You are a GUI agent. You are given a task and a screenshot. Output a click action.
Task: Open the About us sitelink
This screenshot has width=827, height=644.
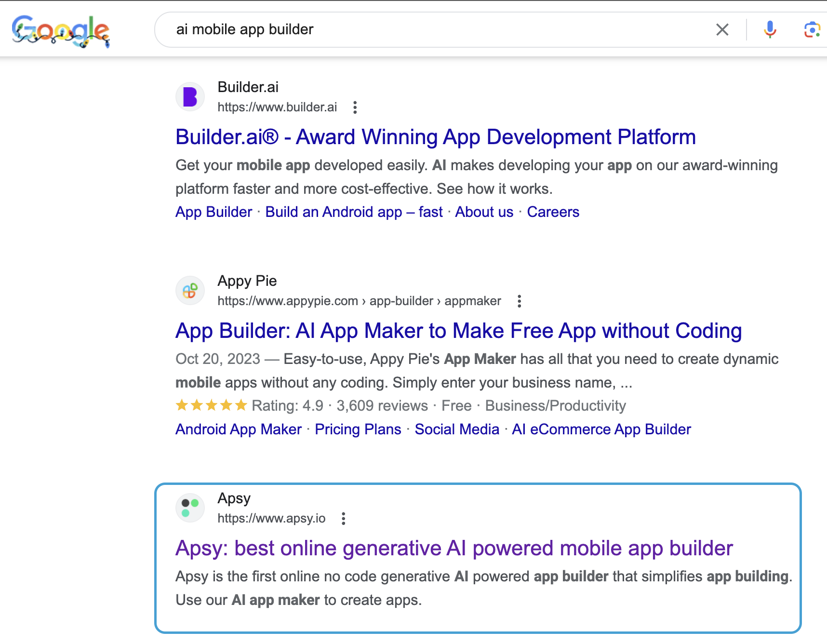click(483, 212)
